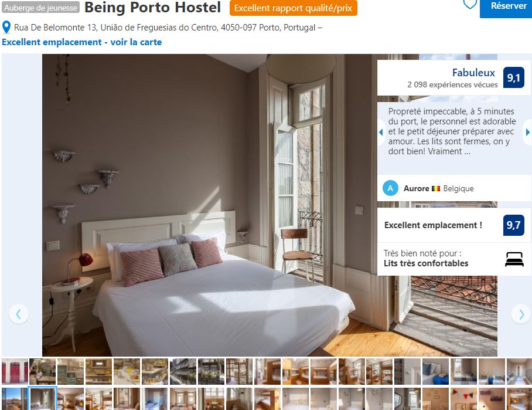This screenshot has width=532, height=410.
Task: Select the blue pillow bed thumbnail
Action: point(436,371)
